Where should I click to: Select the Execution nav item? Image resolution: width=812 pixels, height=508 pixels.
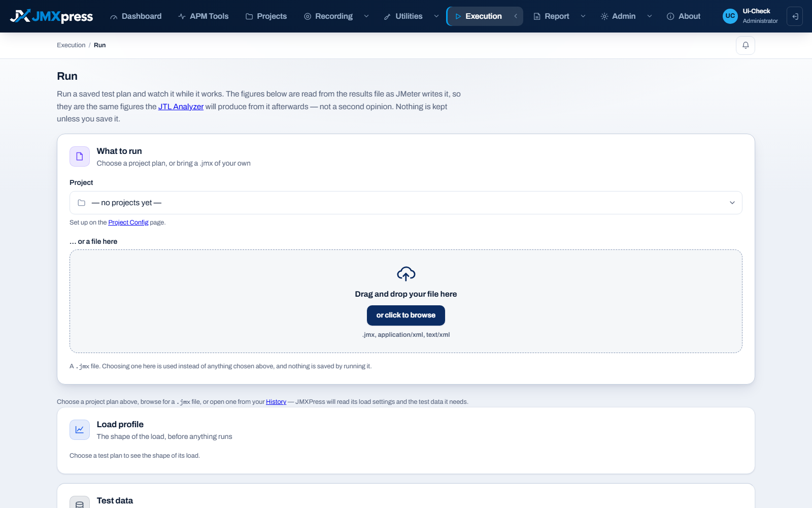click(x=479, y=16)
